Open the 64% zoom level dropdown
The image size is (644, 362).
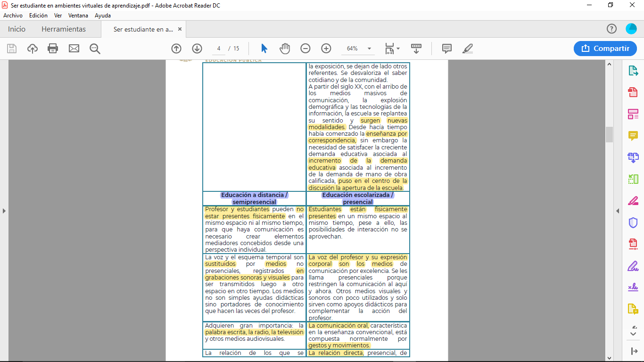point(369,49)
